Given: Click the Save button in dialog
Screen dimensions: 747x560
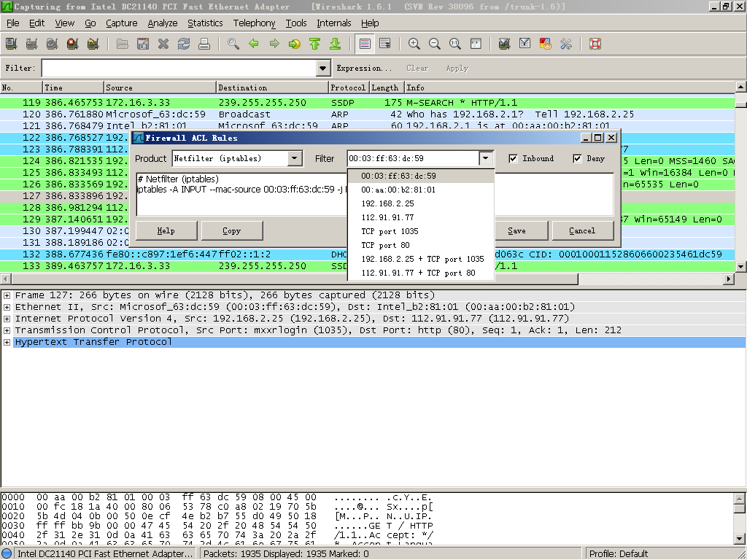Looking at the screenshot, I should coord(517,231).
